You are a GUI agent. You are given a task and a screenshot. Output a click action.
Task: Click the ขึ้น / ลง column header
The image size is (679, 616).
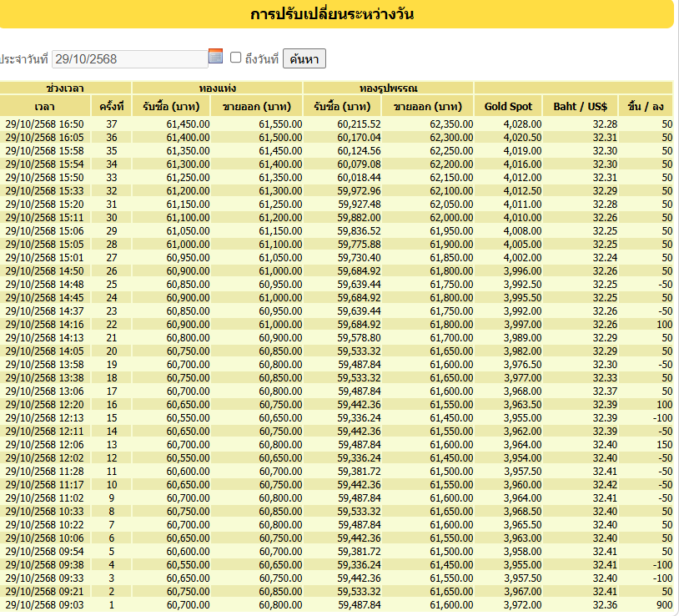(646, 107)
